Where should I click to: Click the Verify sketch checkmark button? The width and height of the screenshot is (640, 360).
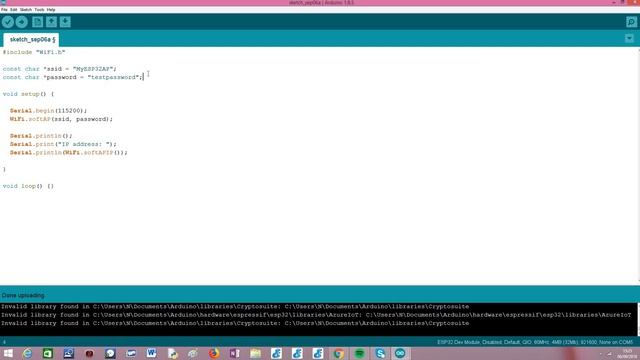point(8,22)
